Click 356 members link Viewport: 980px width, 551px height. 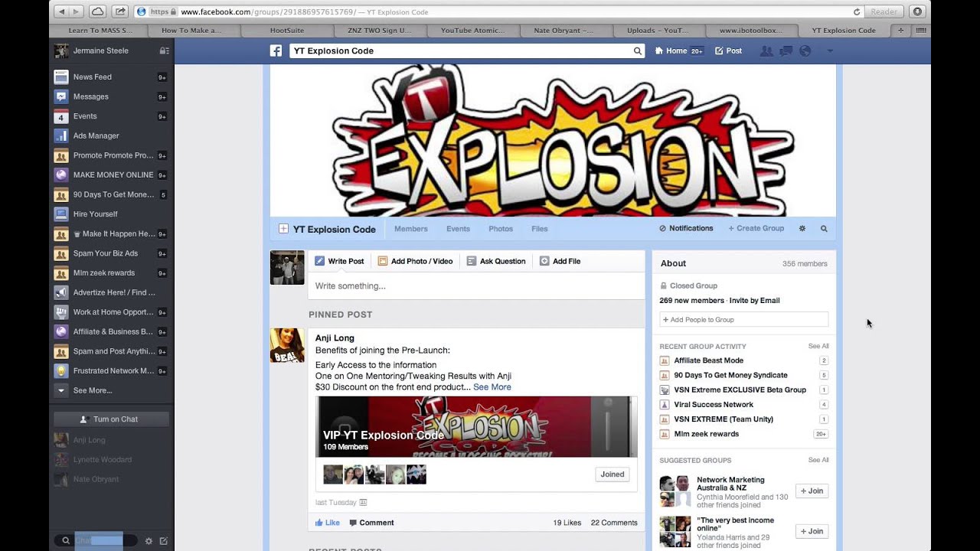(x=805, y=263)
